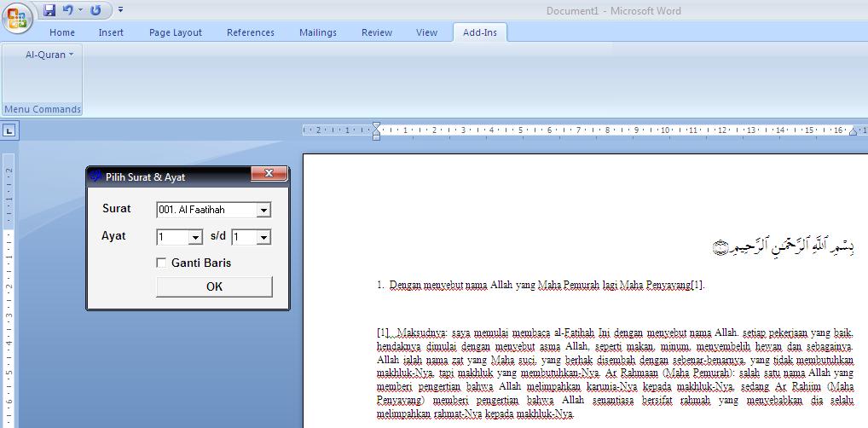Expand the Undo history arrow
This screenshot has height=428, width=868.
click(x=80, y=10)
